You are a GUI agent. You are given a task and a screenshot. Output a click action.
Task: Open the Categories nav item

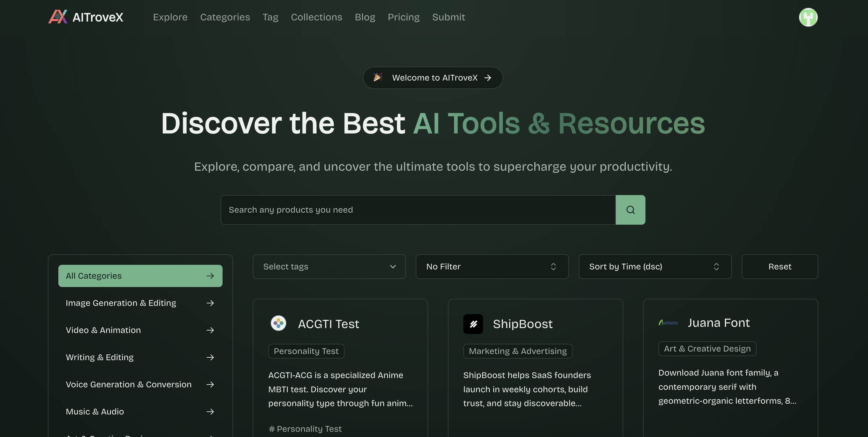(225, 17)
